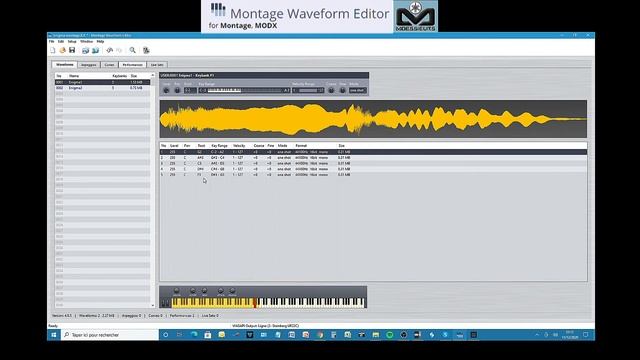Click the second knob above piano keyboard
This screenshot has height=360, width=640.
coord(193,291)
